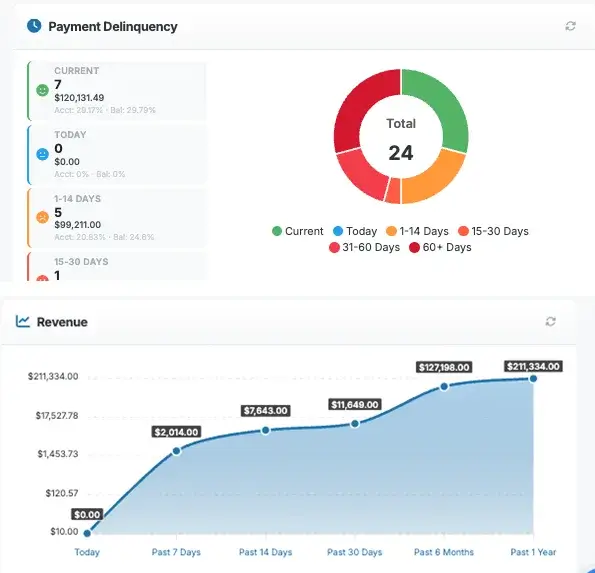
Task: Click the green smiley face in Current card
Action: pos(42,90)
